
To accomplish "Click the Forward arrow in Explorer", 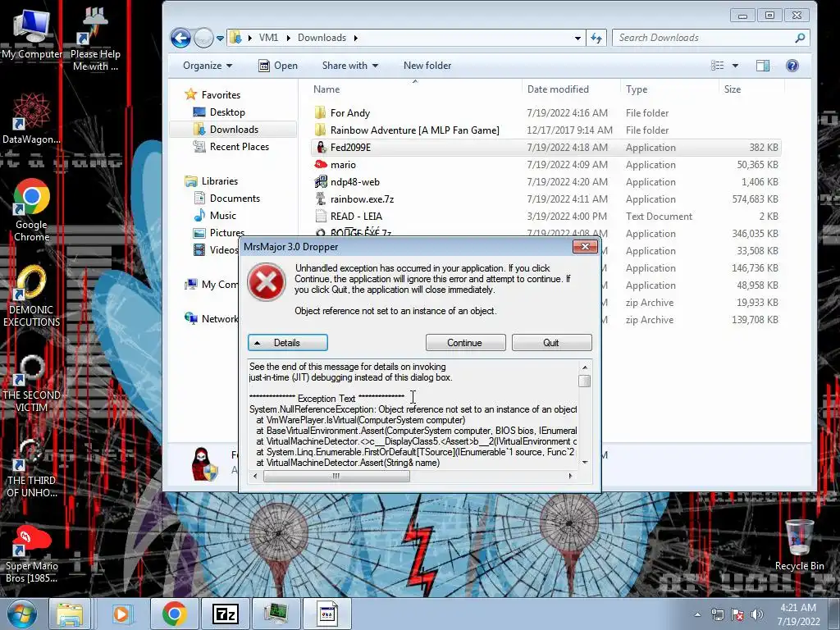I will tap(203, 38).
